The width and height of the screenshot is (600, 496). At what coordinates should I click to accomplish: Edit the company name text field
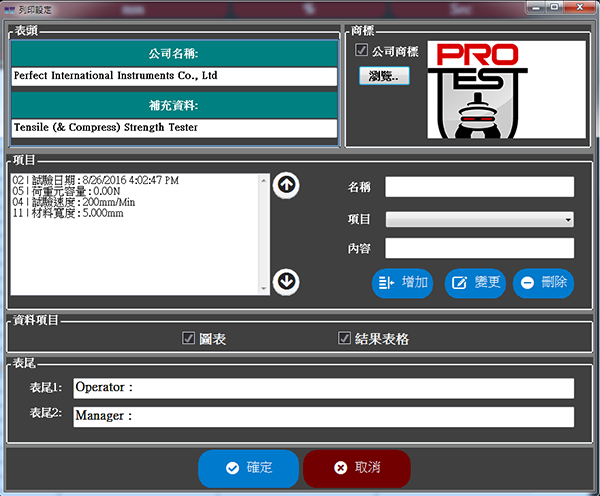click(175, 76)
